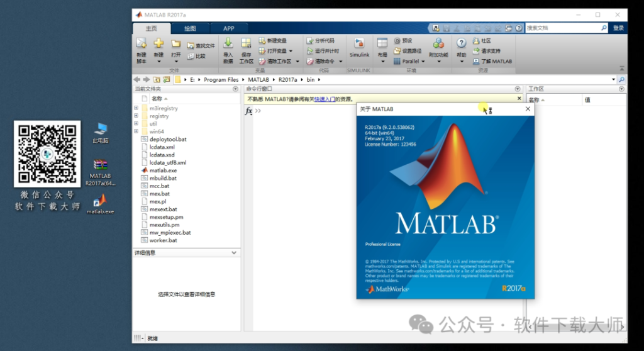Open the Clear Commands (清除命令) dropdown arrow

[340, 62]
